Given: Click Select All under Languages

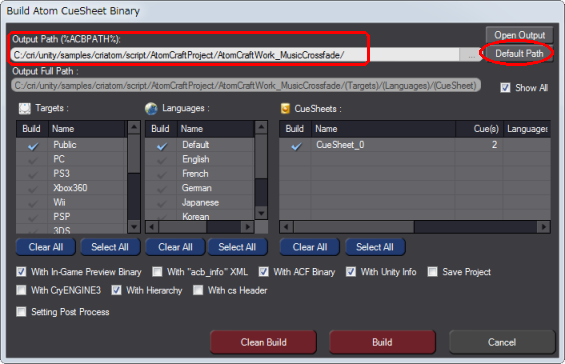Looking at the screenshot, I should click(x=237, y=247).
